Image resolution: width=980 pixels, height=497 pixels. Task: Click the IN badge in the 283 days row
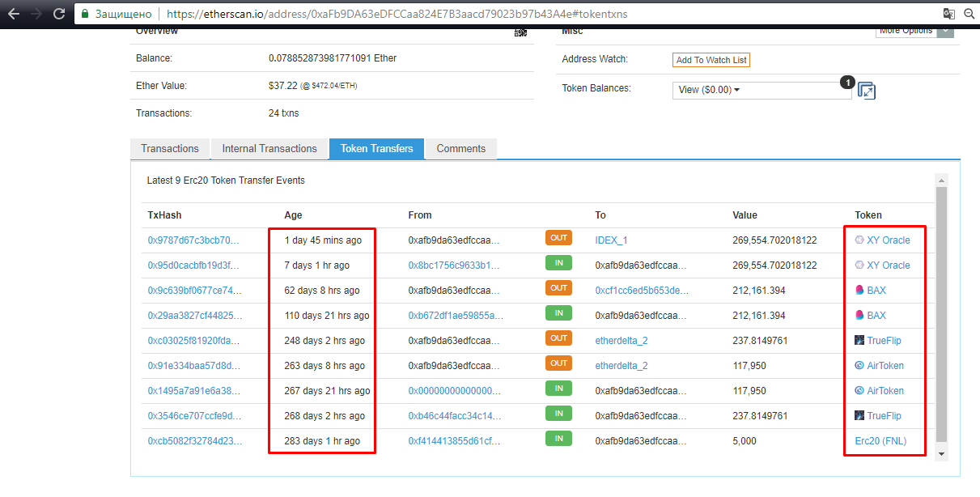pyautogui.click(x=558, y=439)
